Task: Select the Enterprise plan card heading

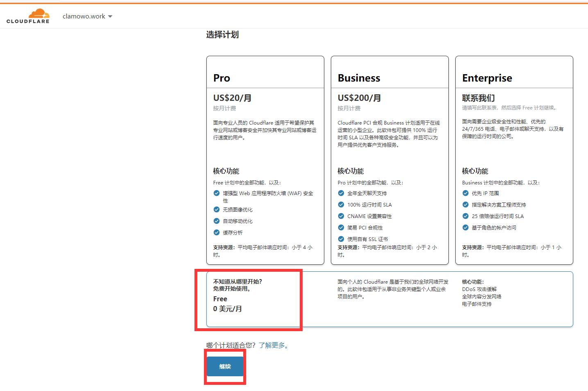Action: click(487, 78)
